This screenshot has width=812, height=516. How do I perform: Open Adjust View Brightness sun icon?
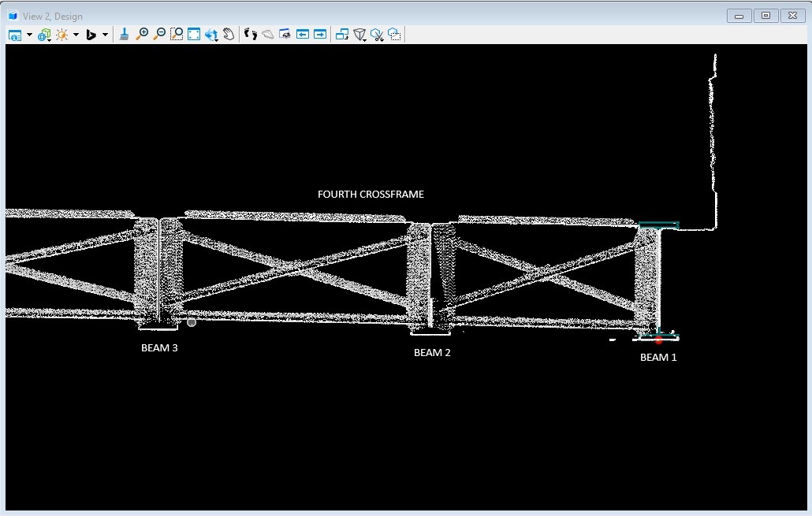tap(61, 35)
